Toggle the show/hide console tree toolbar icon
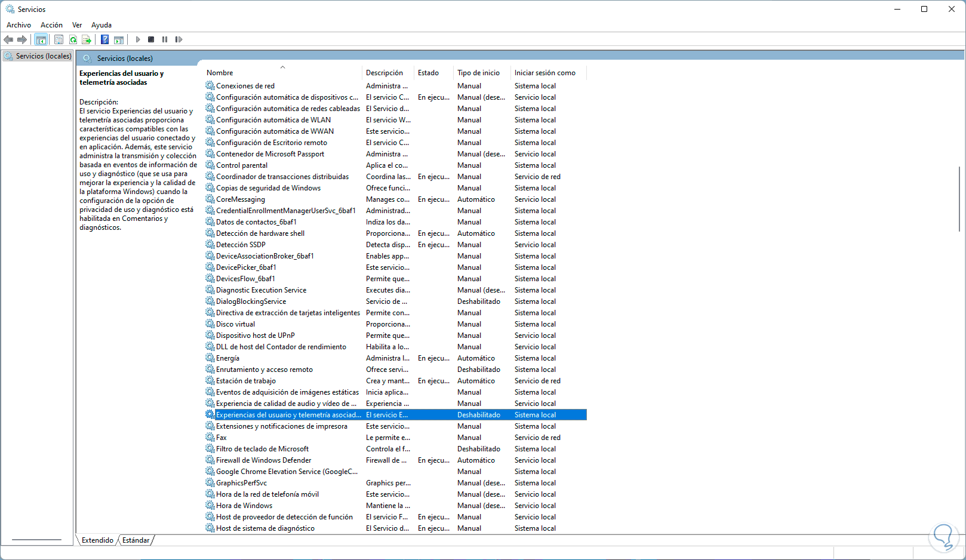Screen dimensions: 966x560 pos(41,39)
